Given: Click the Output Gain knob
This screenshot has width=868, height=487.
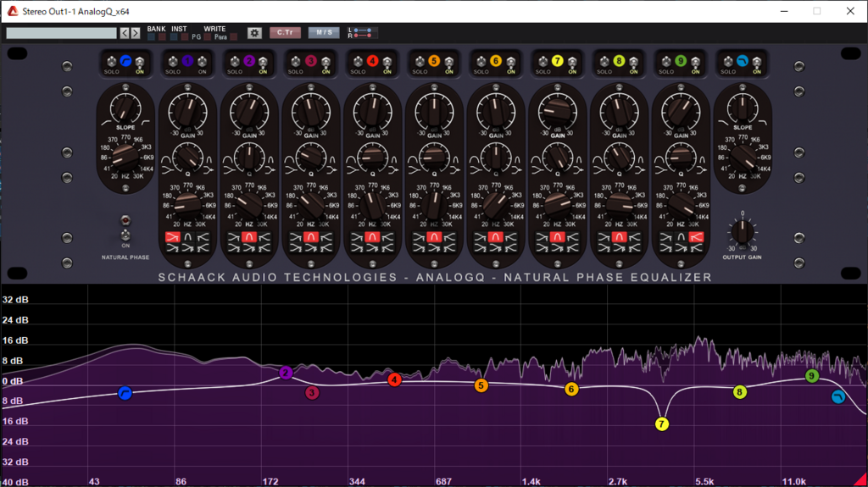Looking at the screenshot, I should 742,231.
